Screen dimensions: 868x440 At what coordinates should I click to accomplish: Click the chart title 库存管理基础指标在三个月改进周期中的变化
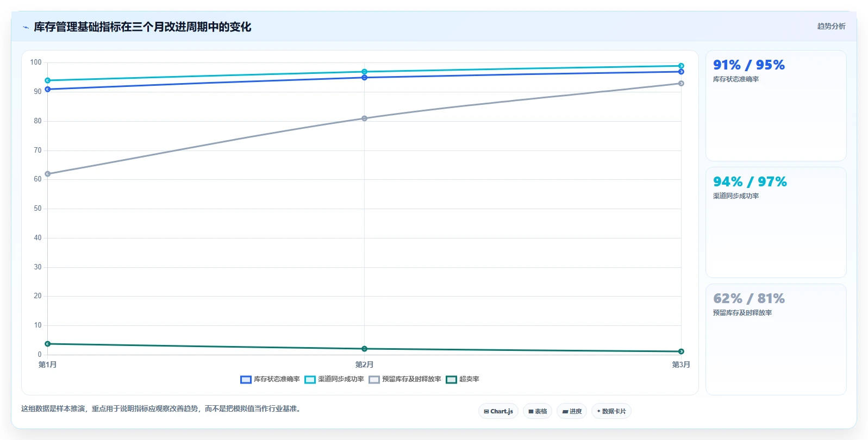pos(142,27)
